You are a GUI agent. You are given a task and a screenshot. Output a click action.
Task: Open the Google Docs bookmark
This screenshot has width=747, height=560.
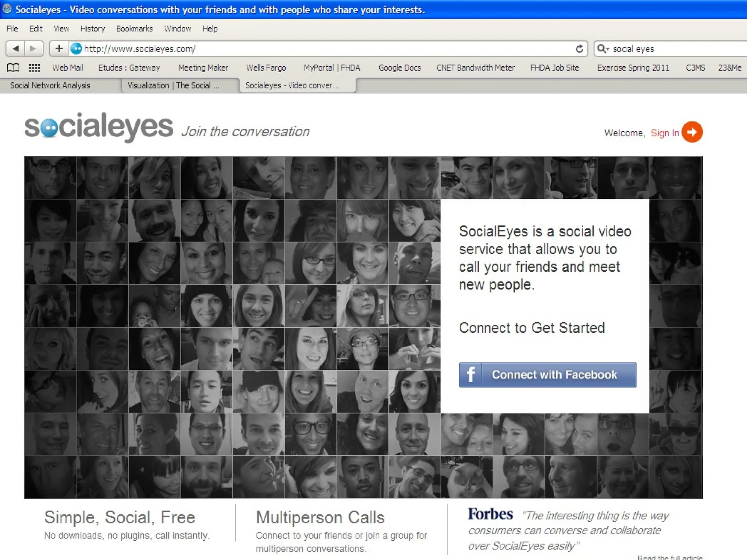[x=399, y=68]
